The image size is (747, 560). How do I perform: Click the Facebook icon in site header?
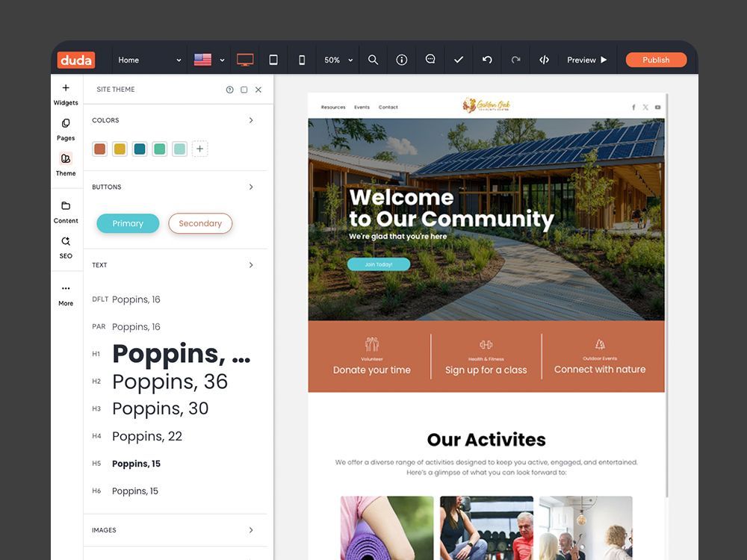point(633,107)
